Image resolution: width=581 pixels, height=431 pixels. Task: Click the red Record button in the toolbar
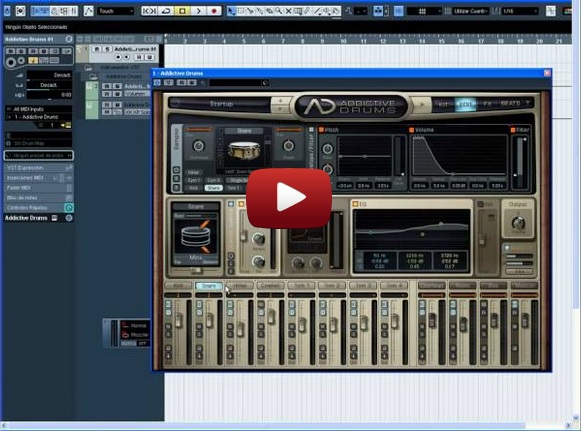(x=214, y=11)
